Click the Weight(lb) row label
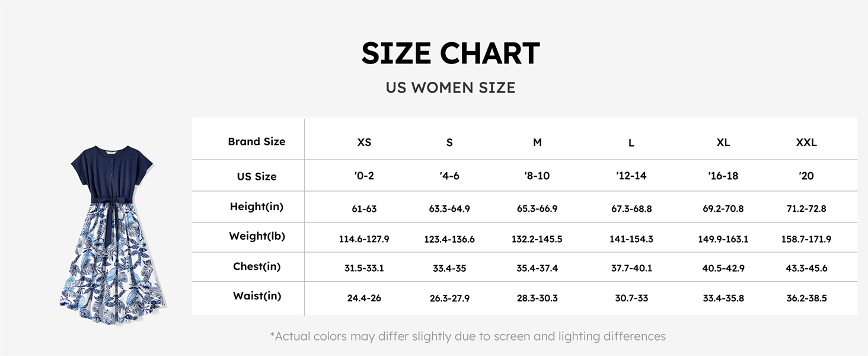This screenshot has height=356, width=868. click(257, 236)
